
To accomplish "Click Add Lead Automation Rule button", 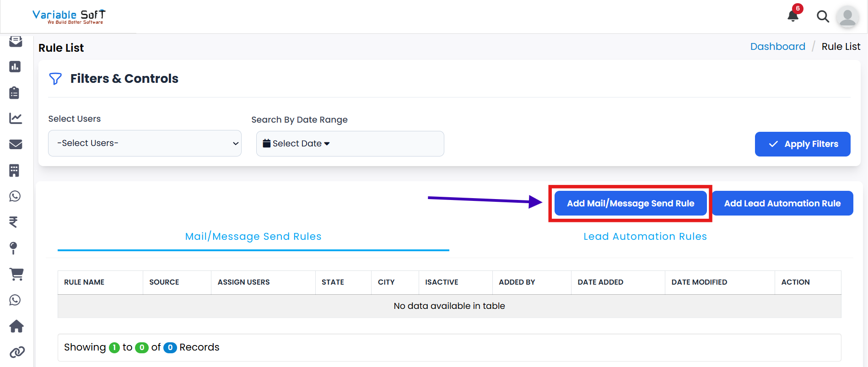I will point(782,203).
